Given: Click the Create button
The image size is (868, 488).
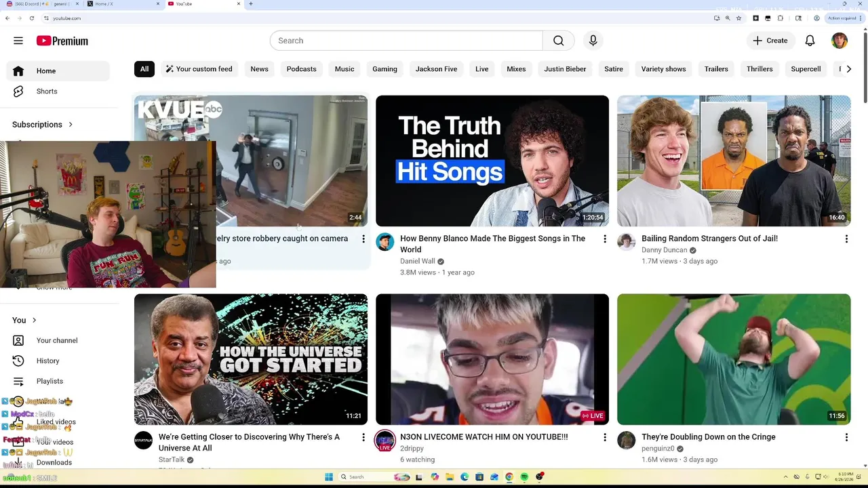Looking at the screenshot, I should (x=770, y=41).
